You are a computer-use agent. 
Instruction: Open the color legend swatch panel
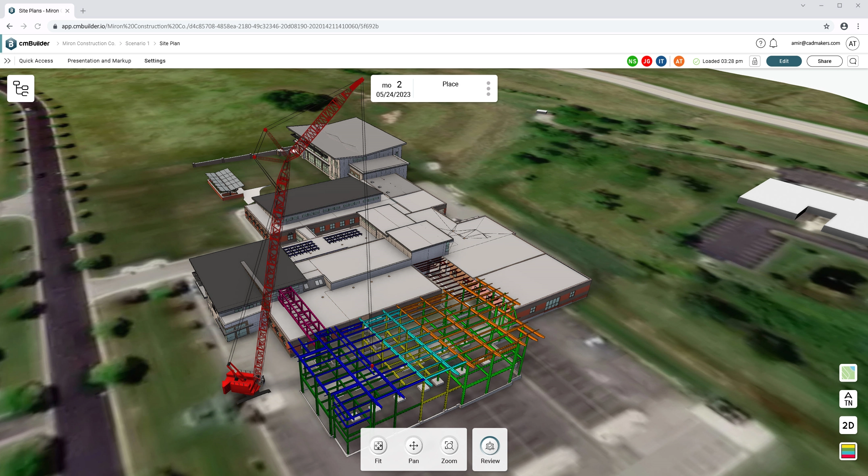[x=848, y=451]
